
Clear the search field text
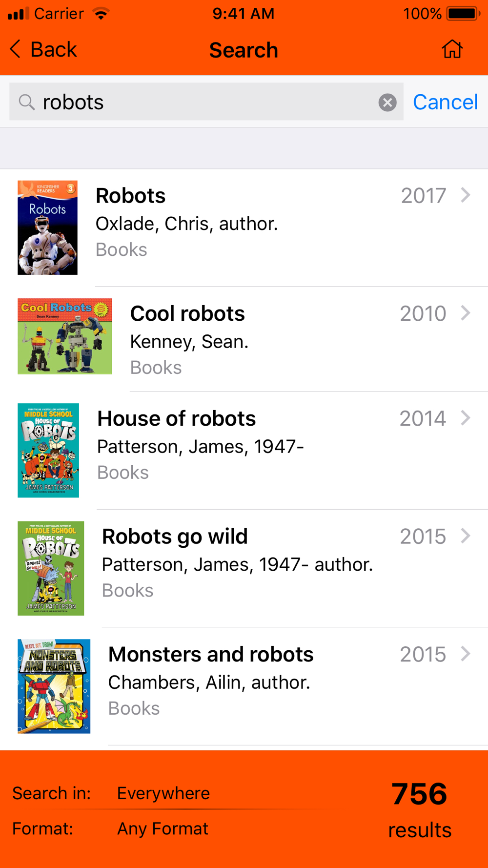(x=387, y=103)
